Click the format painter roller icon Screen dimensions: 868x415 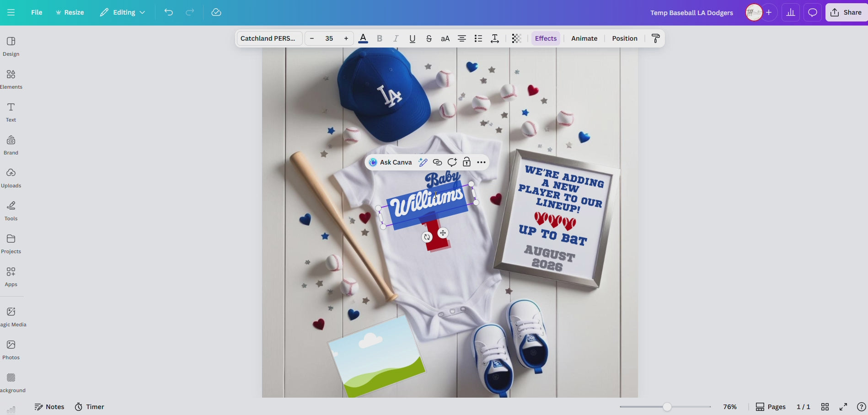tap(655, 38)
